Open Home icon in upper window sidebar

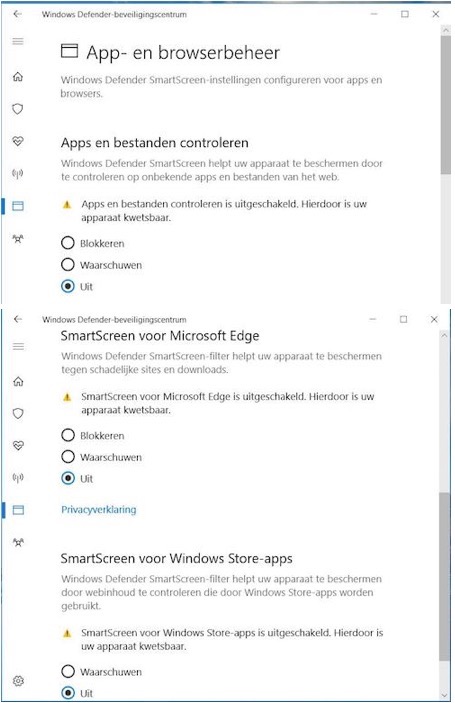(18, 77)
